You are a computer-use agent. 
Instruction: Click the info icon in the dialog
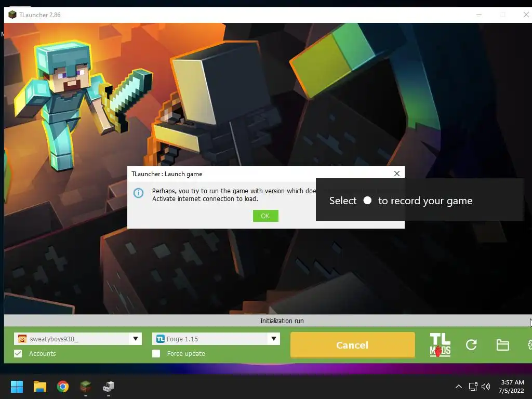point(138,193)
